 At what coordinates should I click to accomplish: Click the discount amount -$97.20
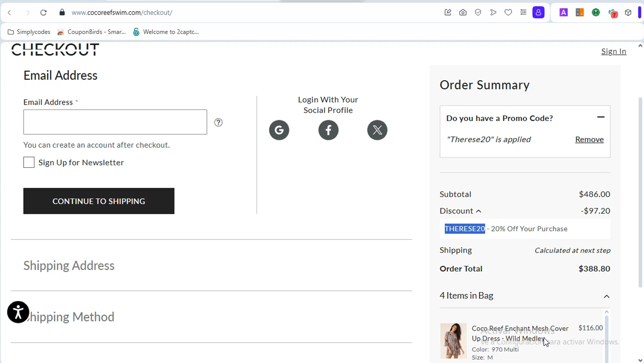coord(595,211)
